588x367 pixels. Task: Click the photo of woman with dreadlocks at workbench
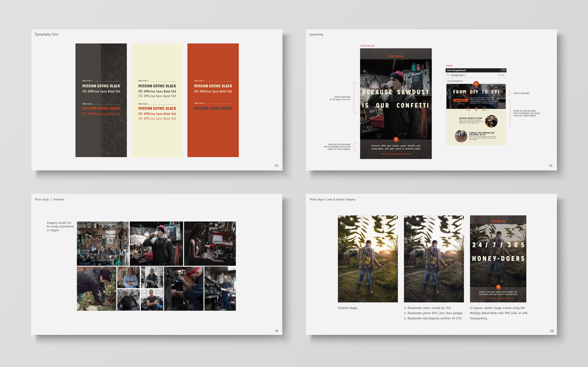tap(210, 243)
